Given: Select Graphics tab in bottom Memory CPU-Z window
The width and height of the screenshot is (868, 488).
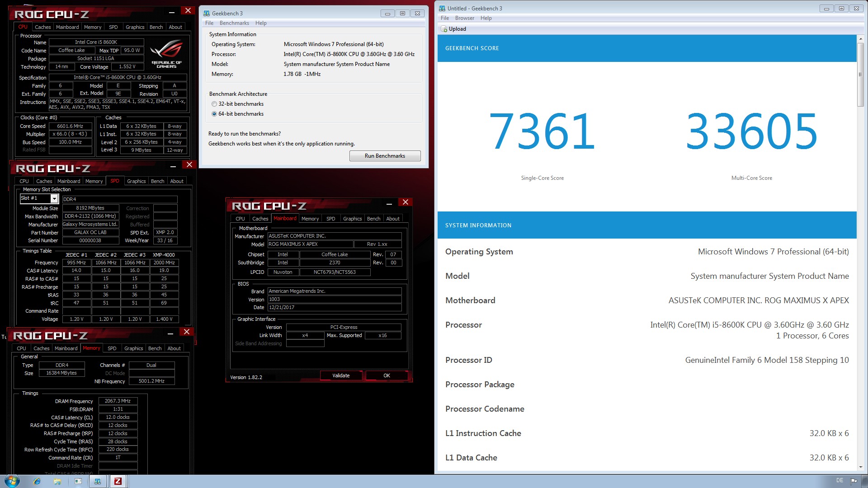Looking at the screenshot, I should pyautogui.click(x=133, y=348).
